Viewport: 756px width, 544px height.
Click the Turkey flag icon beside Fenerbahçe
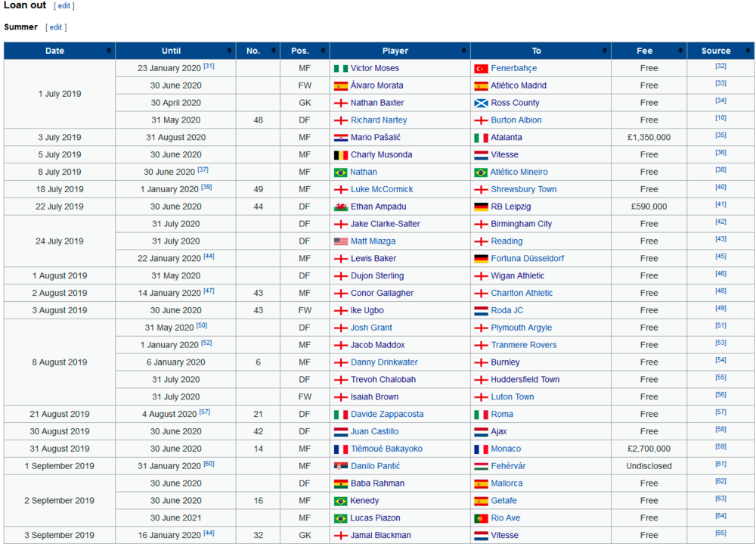481,69
